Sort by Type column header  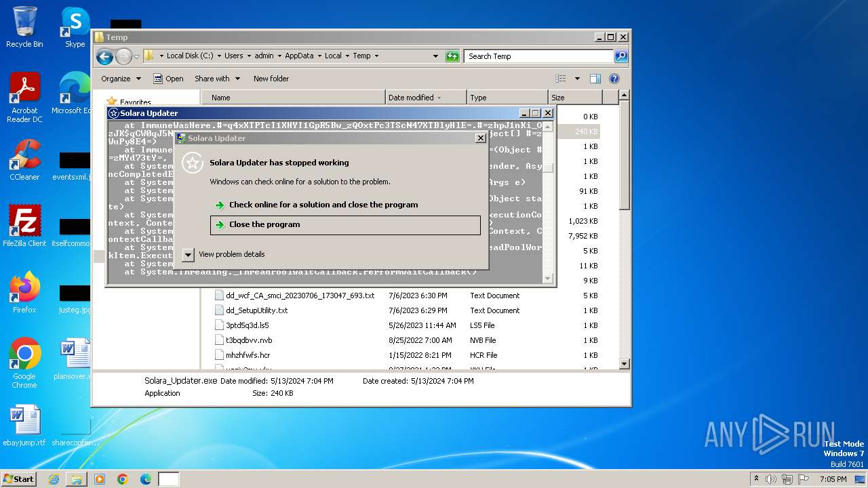pos(507,98)
